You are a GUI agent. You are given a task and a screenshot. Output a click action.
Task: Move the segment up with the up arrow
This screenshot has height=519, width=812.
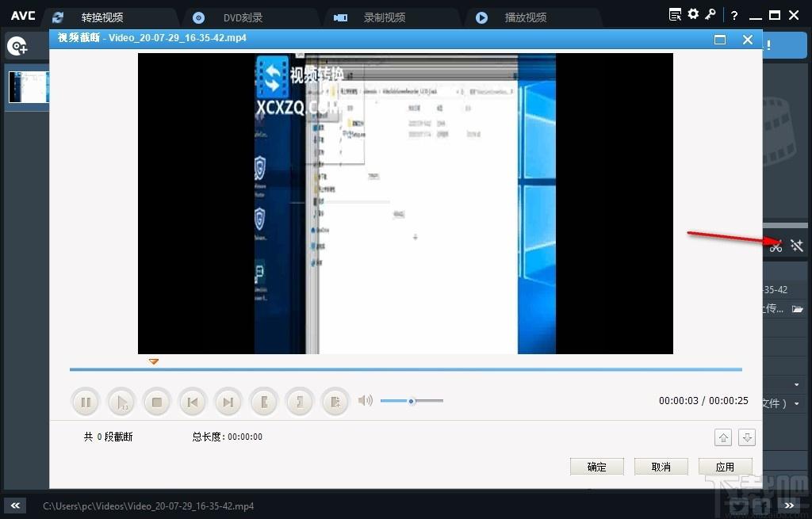point(723,437)
